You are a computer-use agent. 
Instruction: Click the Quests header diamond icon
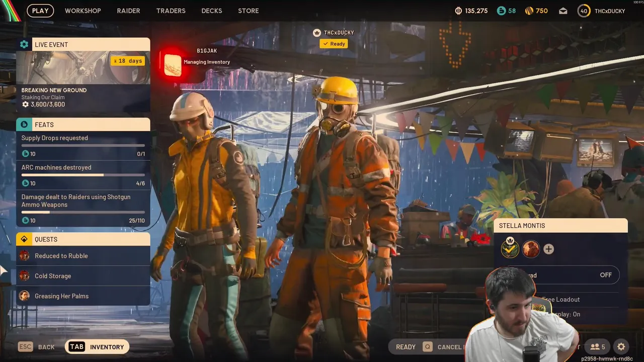(24, 239)
